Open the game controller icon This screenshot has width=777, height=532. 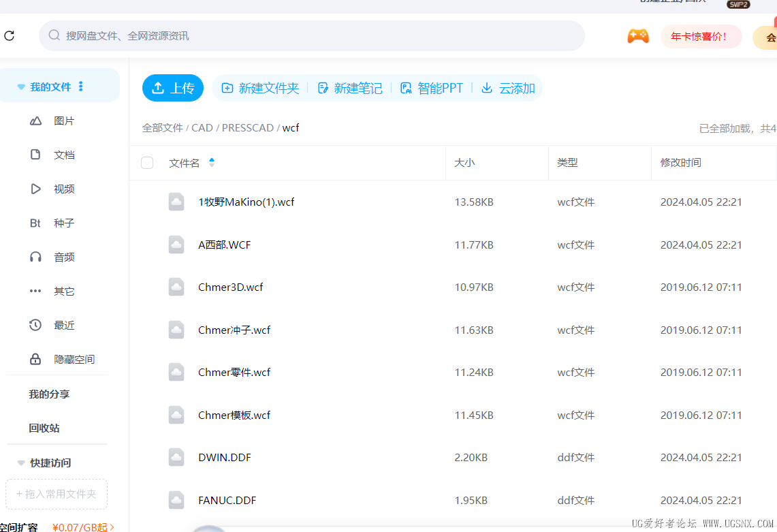[x=638, y=35]
